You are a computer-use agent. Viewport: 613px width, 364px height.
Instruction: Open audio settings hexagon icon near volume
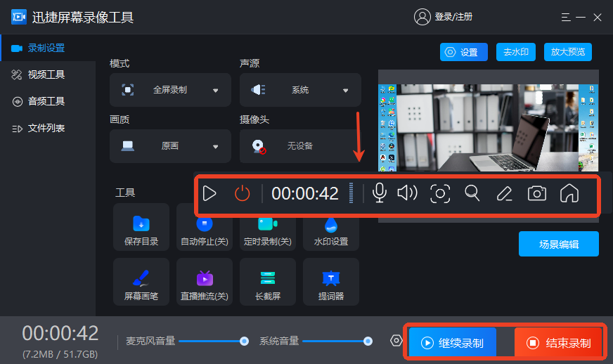[396, 341]
